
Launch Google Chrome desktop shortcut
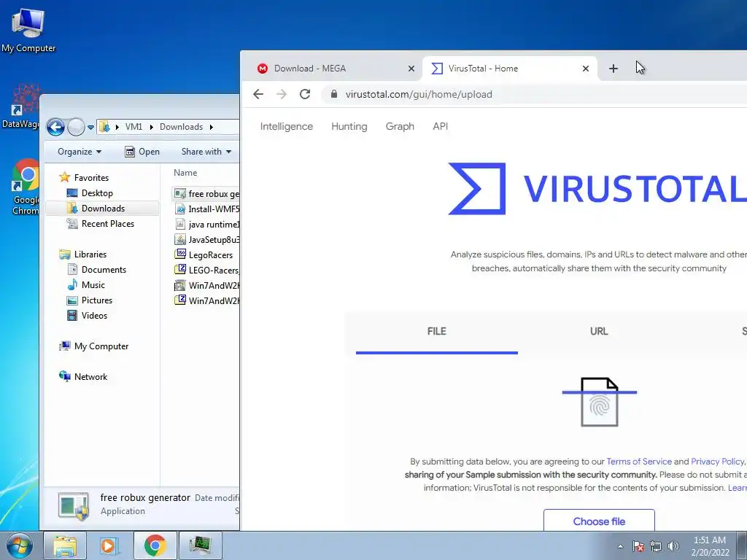[25, 187]
